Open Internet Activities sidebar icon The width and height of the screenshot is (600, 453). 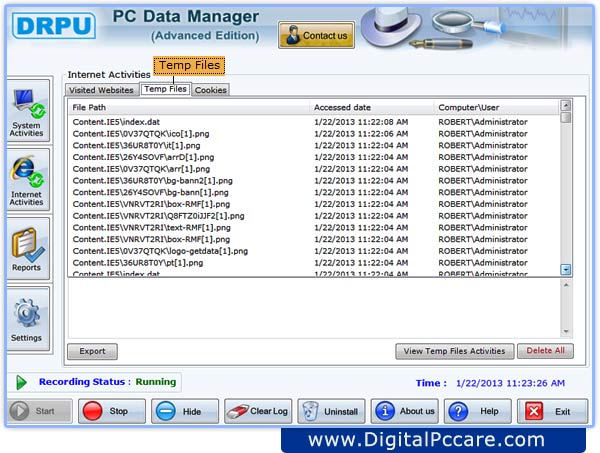pos(27,180)
